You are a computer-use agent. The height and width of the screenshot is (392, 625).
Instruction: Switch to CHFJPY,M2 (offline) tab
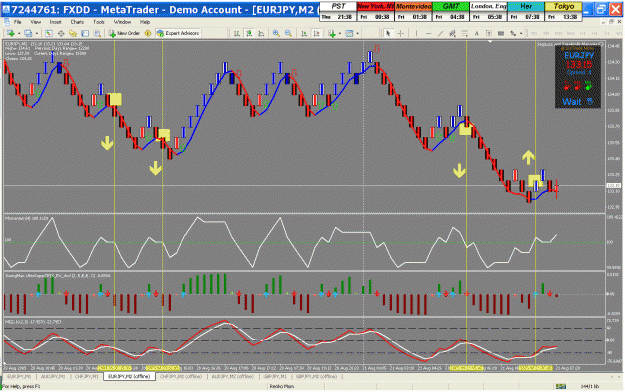[x=181, y=376]
